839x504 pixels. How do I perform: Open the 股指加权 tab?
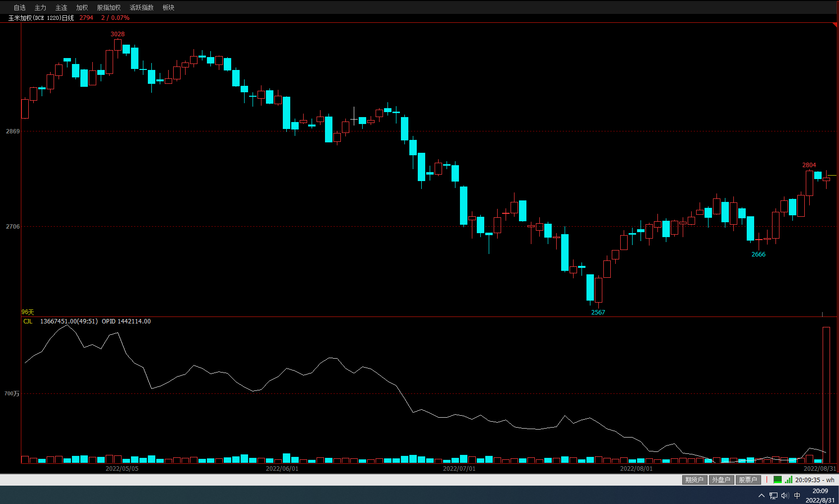109,7
